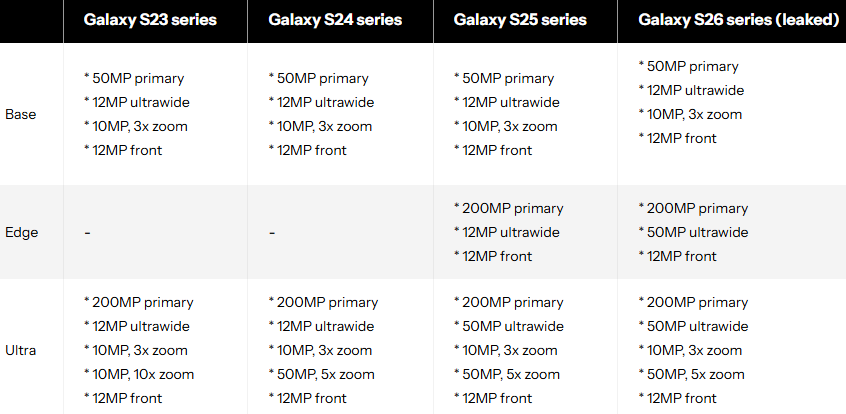Click 50MP, 5x zoom in S24 Ultra cell
The height and width of the screenshot is (414, 846).
pyautogui.click(x=325, y=374)
